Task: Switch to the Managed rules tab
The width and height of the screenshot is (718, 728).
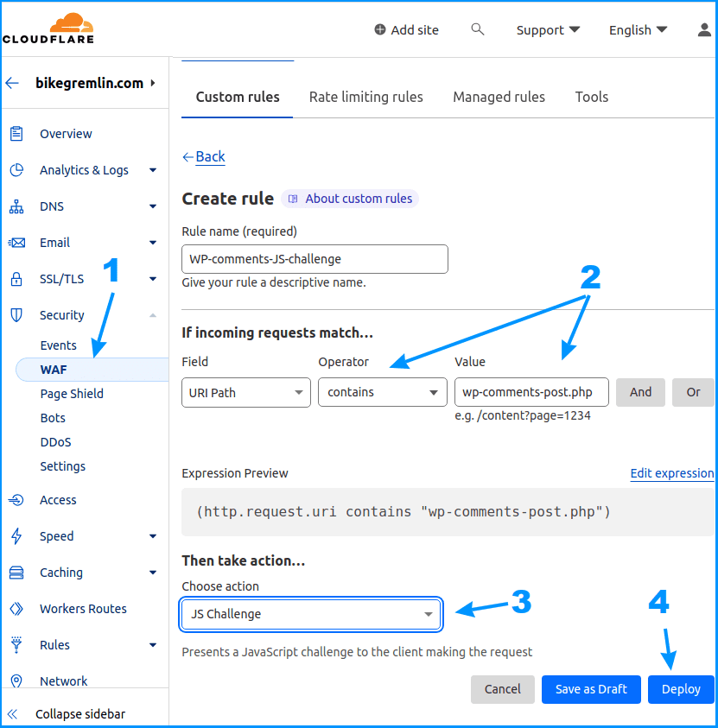Action: [x=499, y=97]
